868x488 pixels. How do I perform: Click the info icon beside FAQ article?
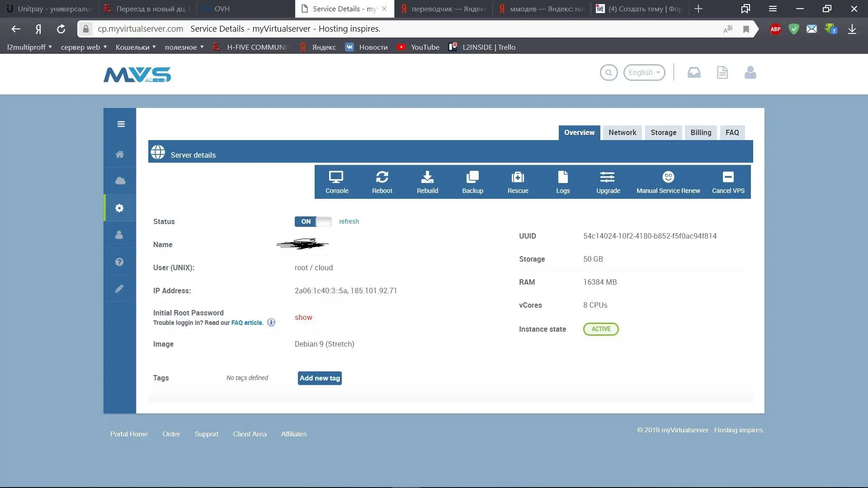pyautogui.click(x=271, y=322)
